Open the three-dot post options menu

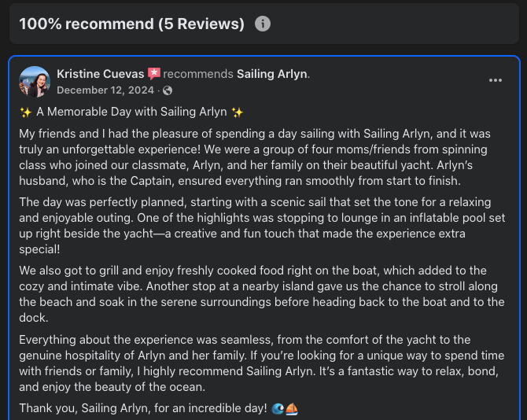pos(495,80)
